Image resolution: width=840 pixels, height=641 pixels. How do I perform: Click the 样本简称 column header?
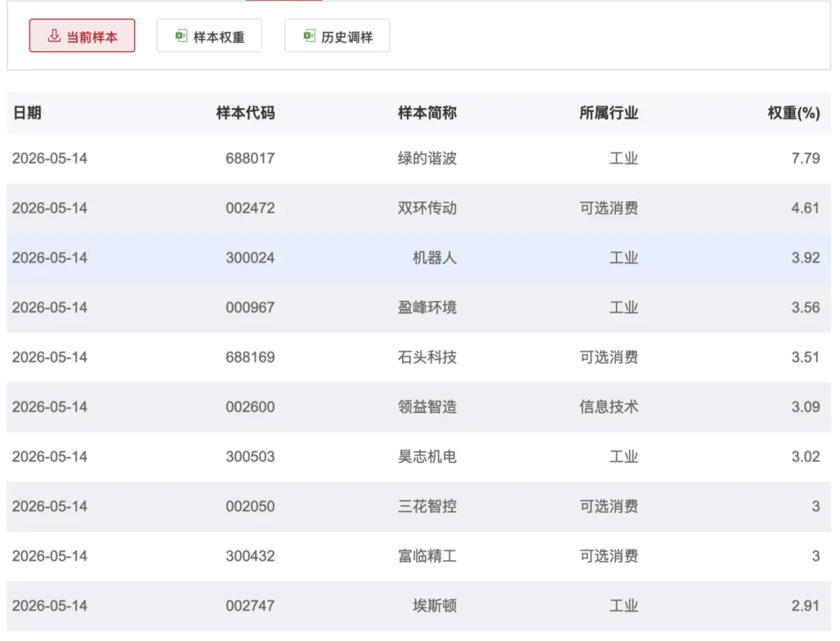pyautogui.click(x=427, y=113)
